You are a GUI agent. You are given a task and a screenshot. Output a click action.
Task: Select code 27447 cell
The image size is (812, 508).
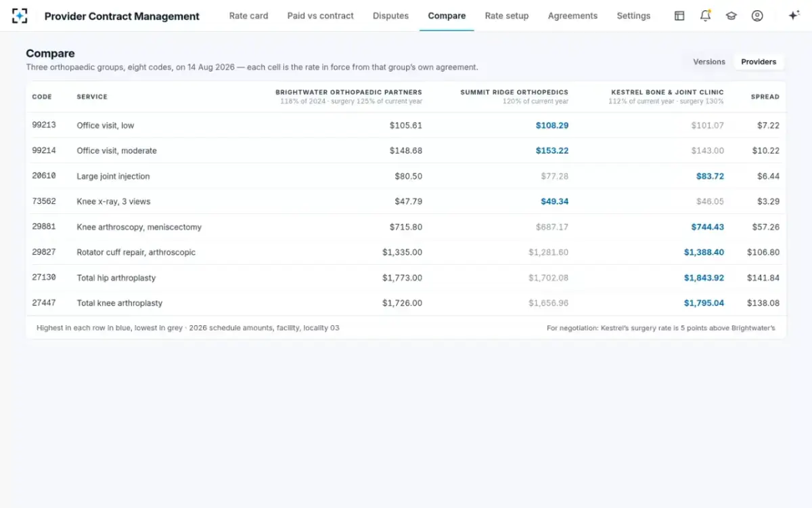44,303
